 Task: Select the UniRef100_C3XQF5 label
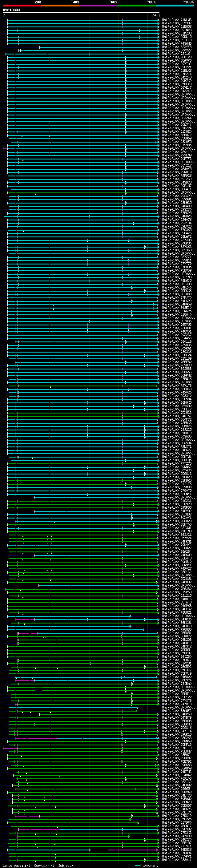click(x=177, y=142)
